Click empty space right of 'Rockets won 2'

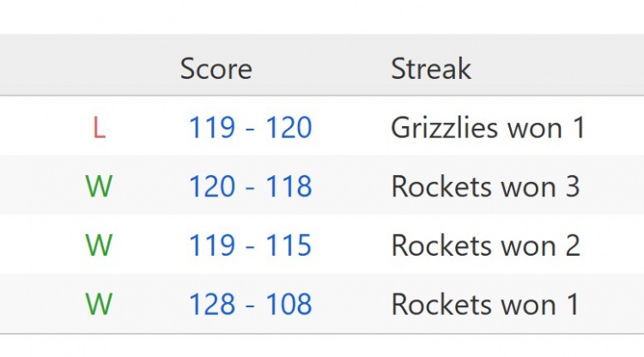pyautogui.click(x=614, y=245)
